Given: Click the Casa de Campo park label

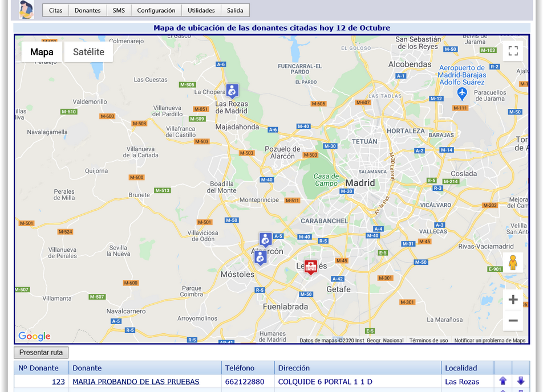Looking at the screenshot, I should [326, 180].
